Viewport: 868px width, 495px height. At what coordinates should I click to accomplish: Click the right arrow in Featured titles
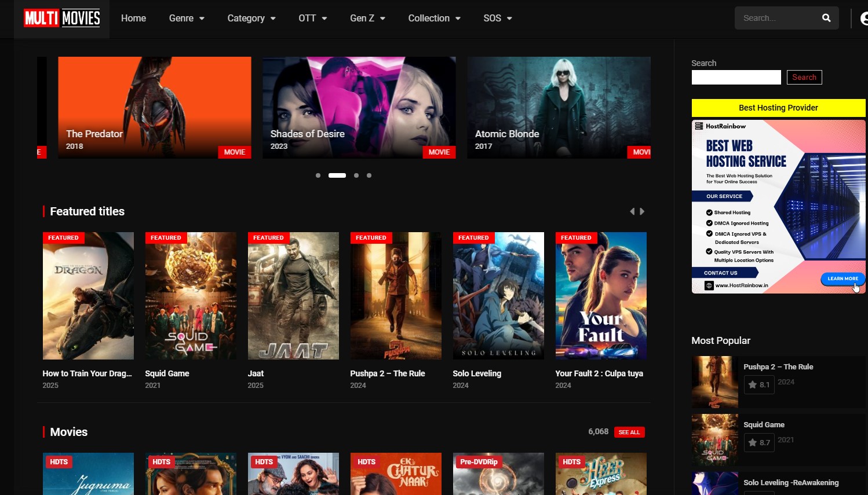[642, 211]
